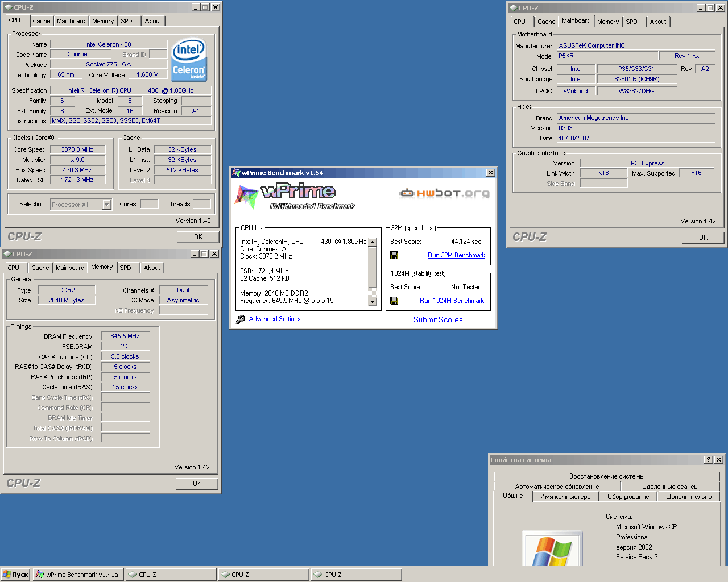
Task: Switch to Имя компьютера tab
Action: 565,497
